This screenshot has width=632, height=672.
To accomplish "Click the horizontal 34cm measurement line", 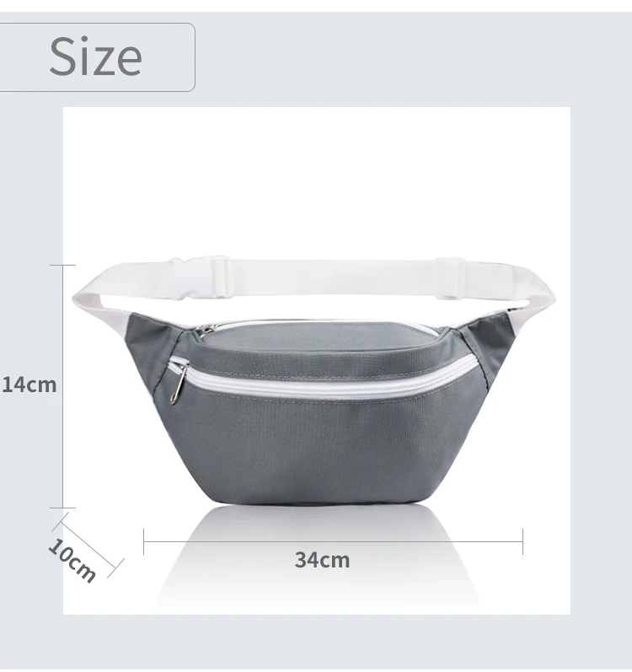I will coord(333,541).
